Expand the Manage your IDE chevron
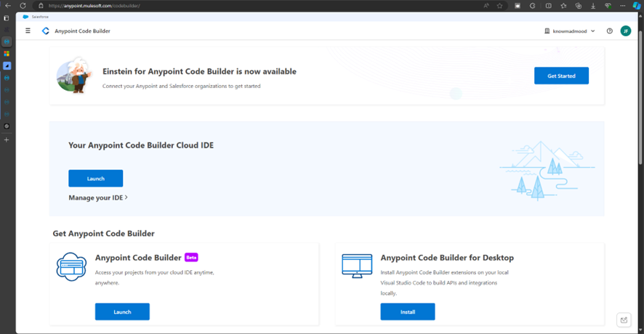Image resolution: width=644 pixels, height=334 pixels. [x=126, y=197]
